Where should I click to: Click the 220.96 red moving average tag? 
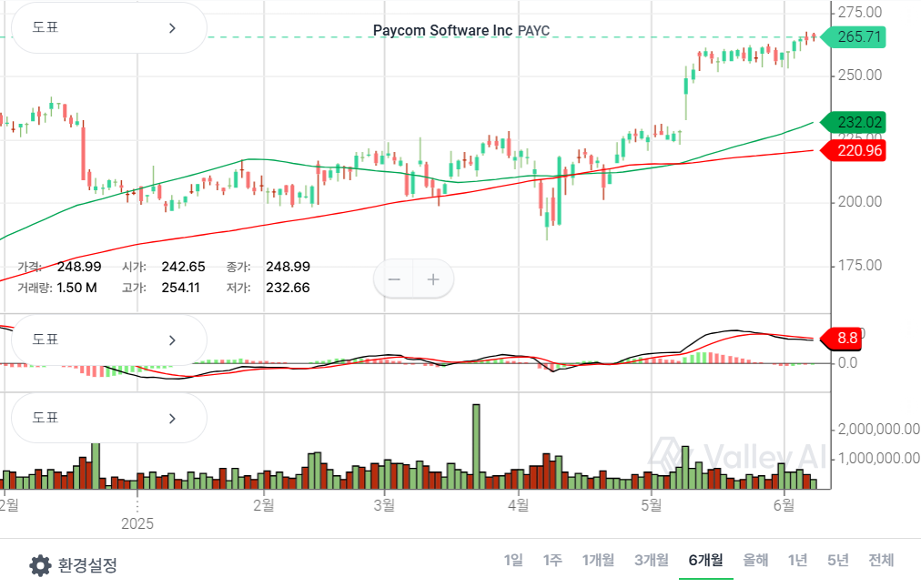pos(854,150)
